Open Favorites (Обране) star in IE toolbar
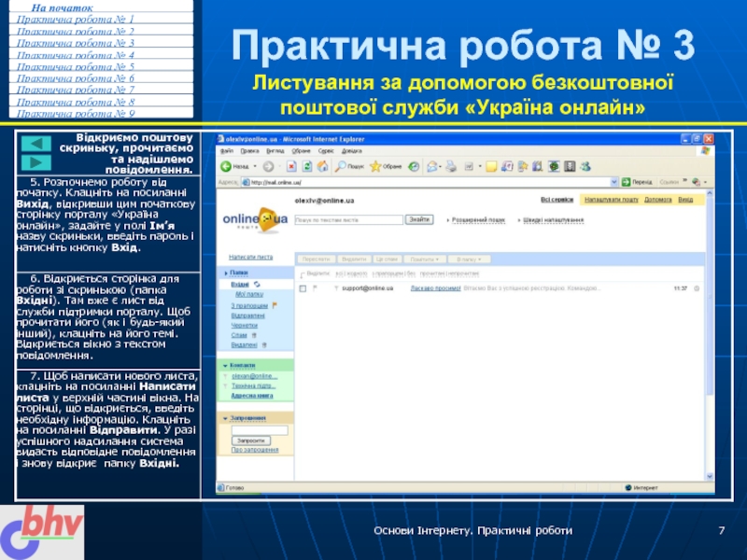Image resolution: width=747 pixels, height=560 pixels. tap(386, 166)
